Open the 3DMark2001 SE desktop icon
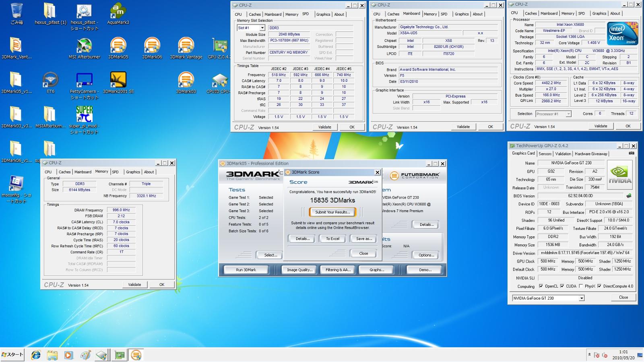 click(x=118, y=83)
